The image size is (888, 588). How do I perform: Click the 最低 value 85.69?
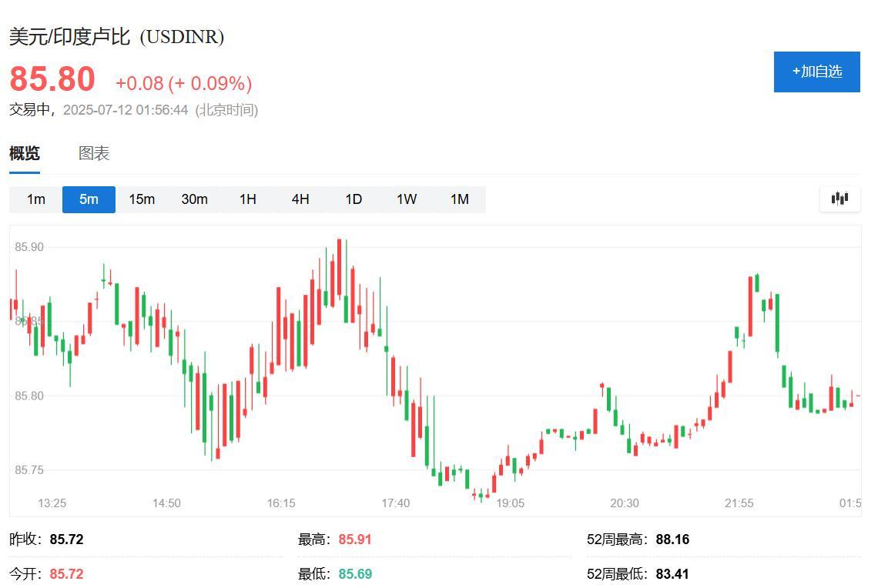coord(355,574)
